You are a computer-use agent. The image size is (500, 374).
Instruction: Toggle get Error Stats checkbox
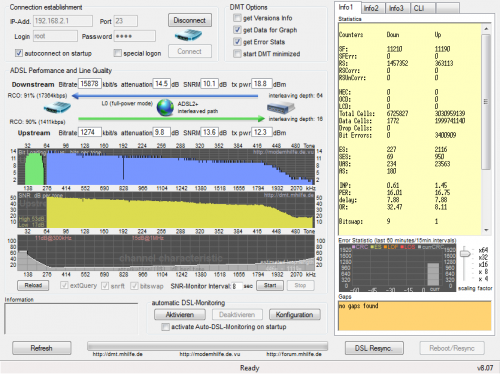pos(237,42)
